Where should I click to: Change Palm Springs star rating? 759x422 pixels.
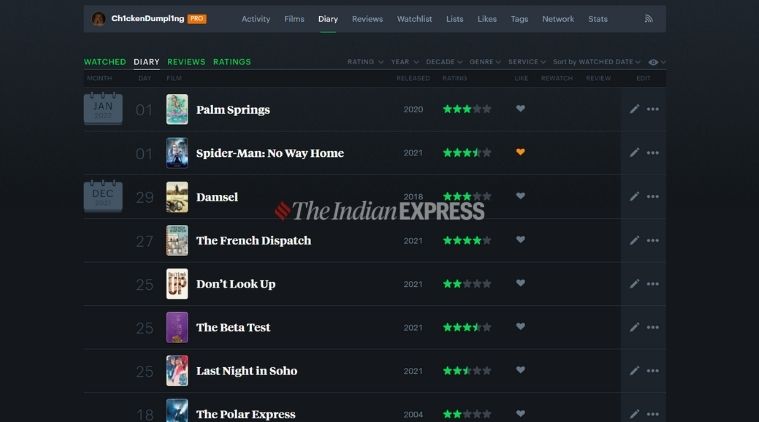tap(467, 109)
